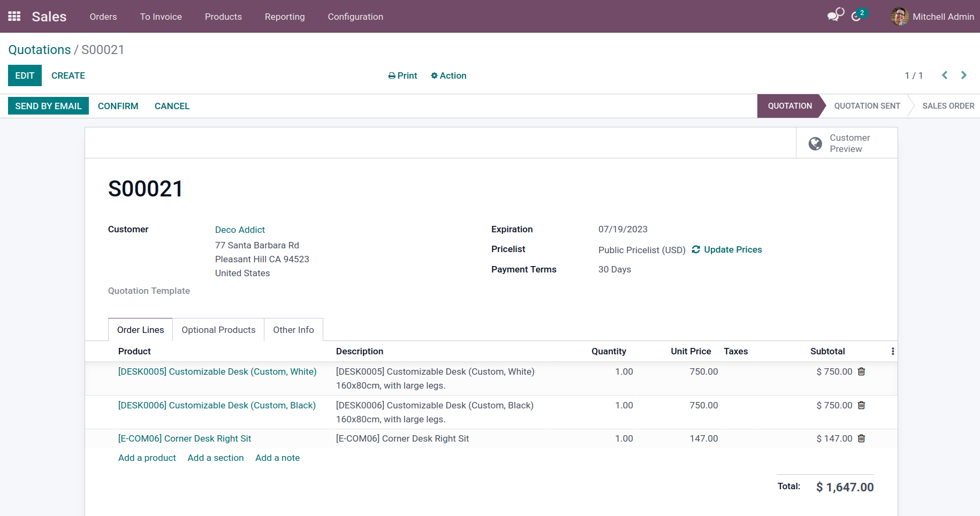The image size is (980, 516).
Task: Expand the Print dropdown
Action: [x=402, y=75]
